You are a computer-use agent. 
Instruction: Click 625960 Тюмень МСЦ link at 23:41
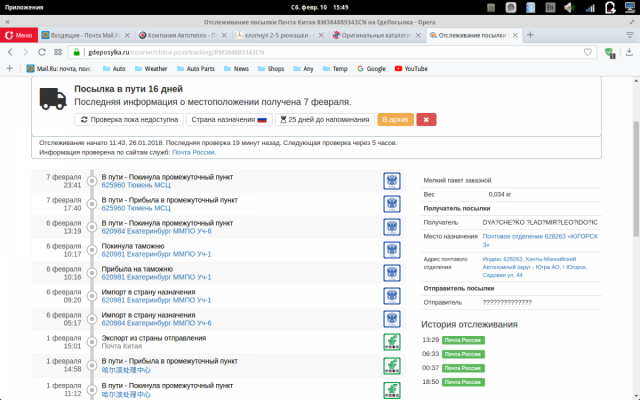tap(136, 185)
